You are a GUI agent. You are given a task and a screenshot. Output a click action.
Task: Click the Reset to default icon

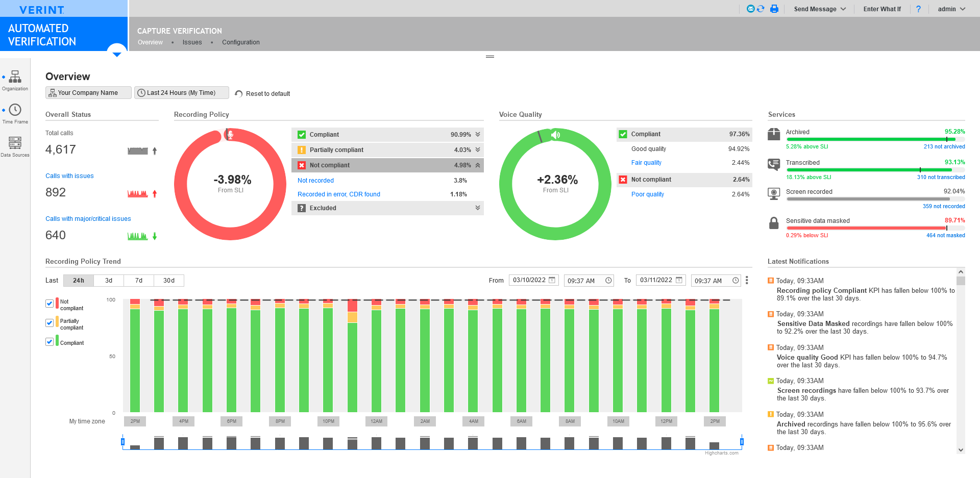[x=238, y=94]
